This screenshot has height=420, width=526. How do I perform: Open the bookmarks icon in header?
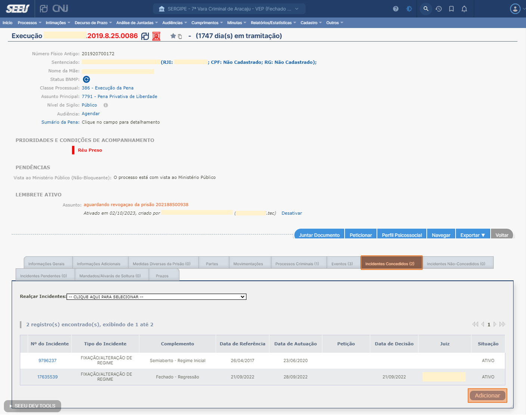[x=451, y=9]
